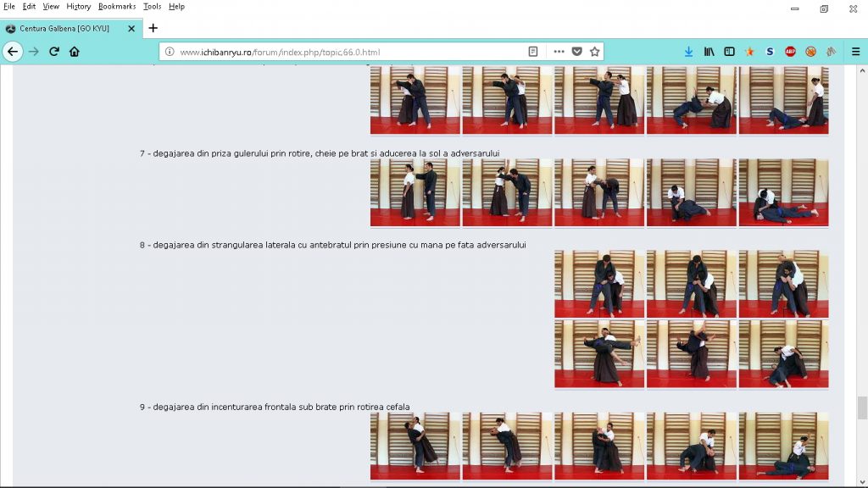Bookmark this page with the star

pos(594,52)
